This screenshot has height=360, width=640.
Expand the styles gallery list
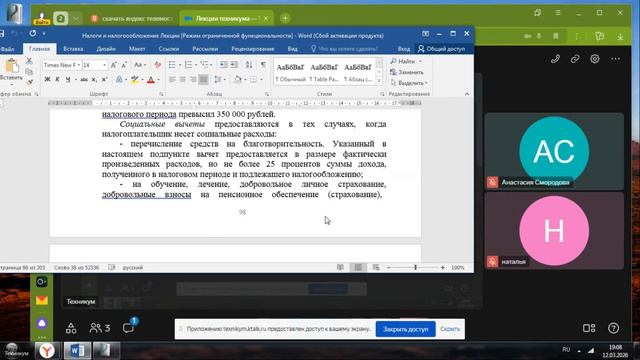tap(379, 81)
